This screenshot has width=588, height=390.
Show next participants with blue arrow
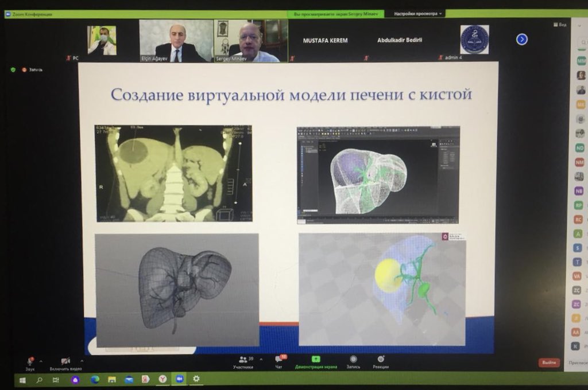point(521,40)
